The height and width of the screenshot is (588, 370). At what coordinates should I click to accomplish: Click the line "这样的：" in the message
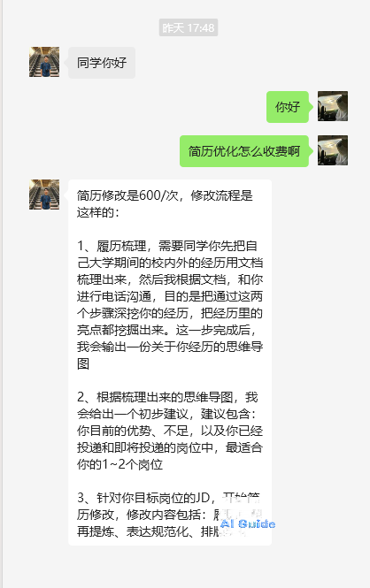click(x=98, y=212)
